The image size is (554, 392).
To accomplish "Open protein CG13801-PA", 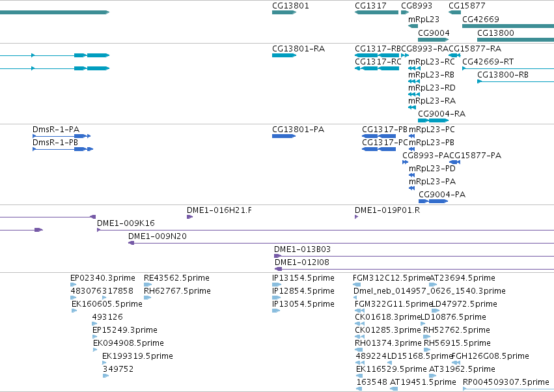I will [298, 130].
